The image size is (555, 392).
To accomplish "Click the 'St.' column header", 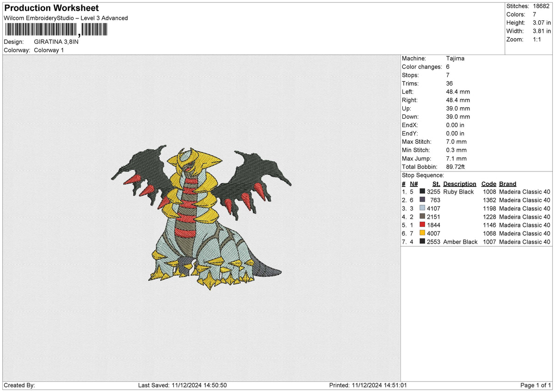I will click(436, 184).
